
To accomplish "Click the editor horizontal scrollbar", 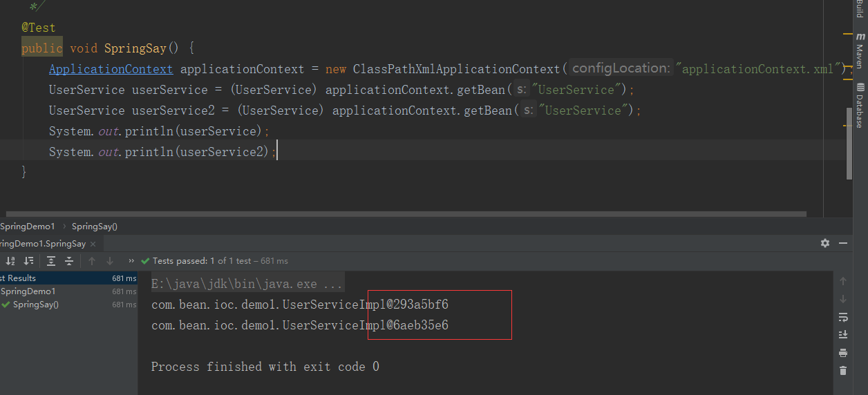I will [406, 214].
